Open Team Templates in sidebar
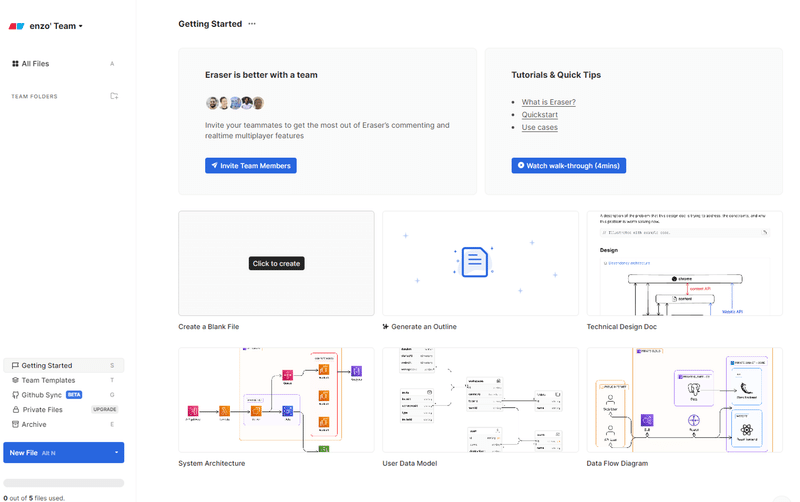The image size is (800, 502). 63,380
